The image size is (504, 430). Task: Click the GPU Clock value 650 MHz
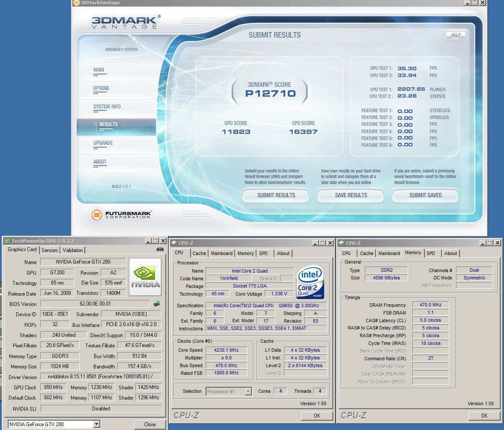click(54, 387)
